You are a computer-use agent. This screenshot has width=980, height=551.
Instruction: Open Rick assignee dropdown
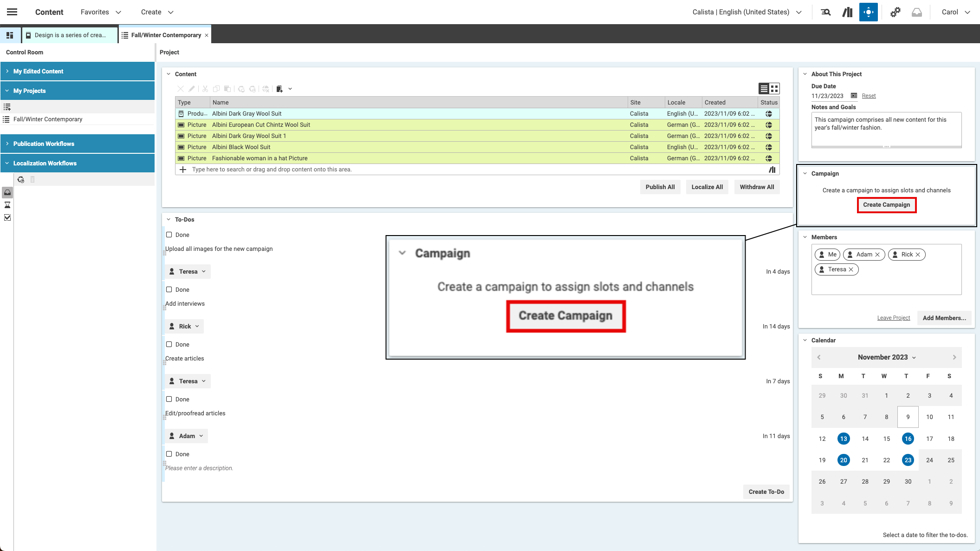(x=185, y=326)
